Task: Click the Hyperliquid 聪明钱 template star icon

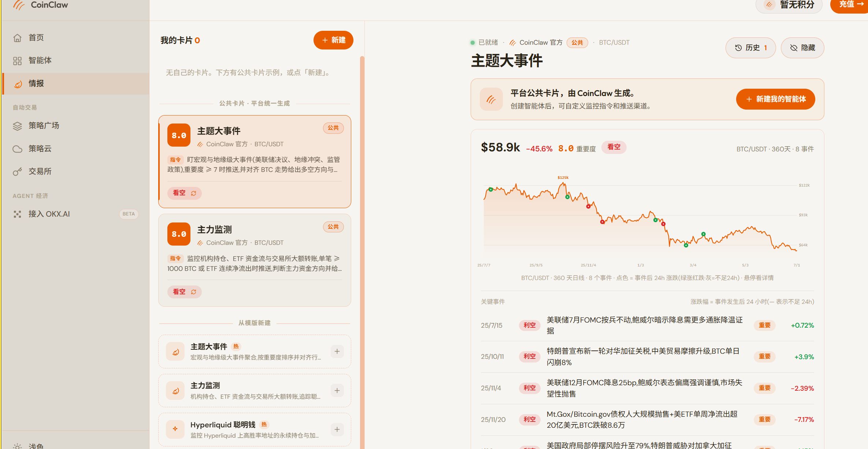Action: [x=175, y=429]
